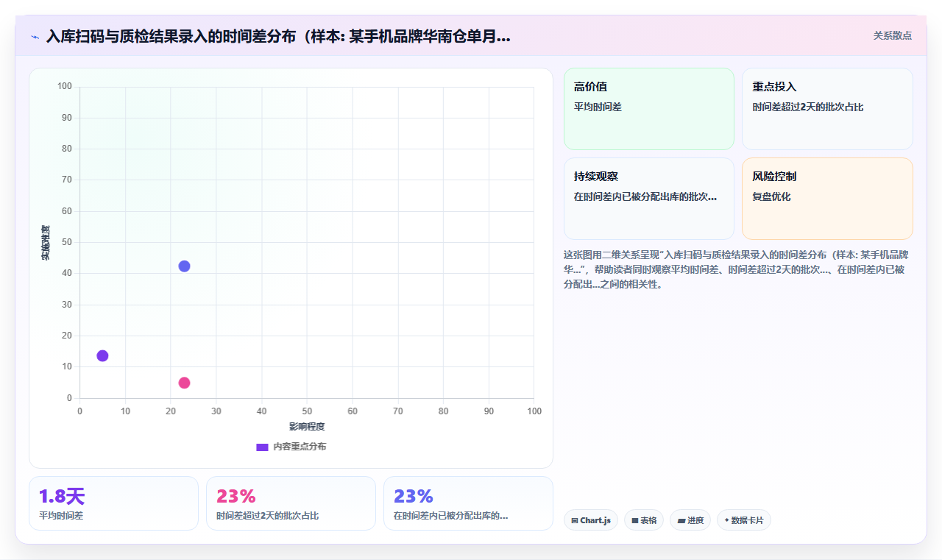Click the 数据卡片 tag
Image resolution: width=942 pixels, height=560 pixels.
[744, 520]
